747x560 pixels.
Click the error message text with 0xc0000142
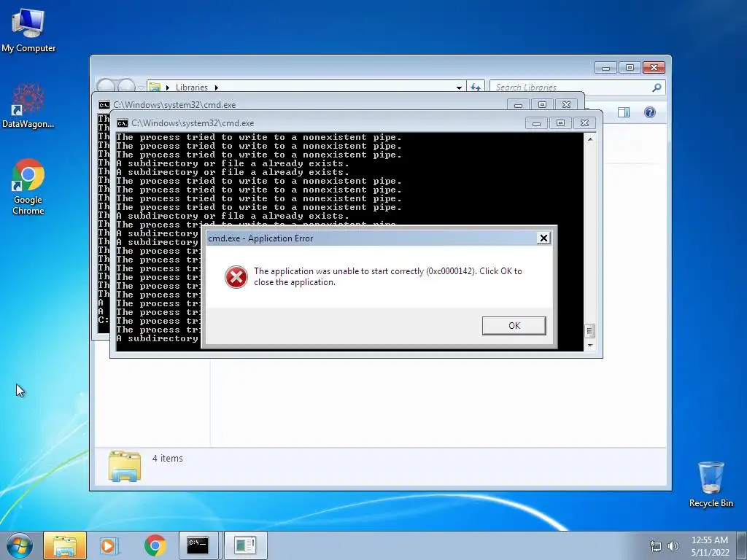click(x=388, y=276)
